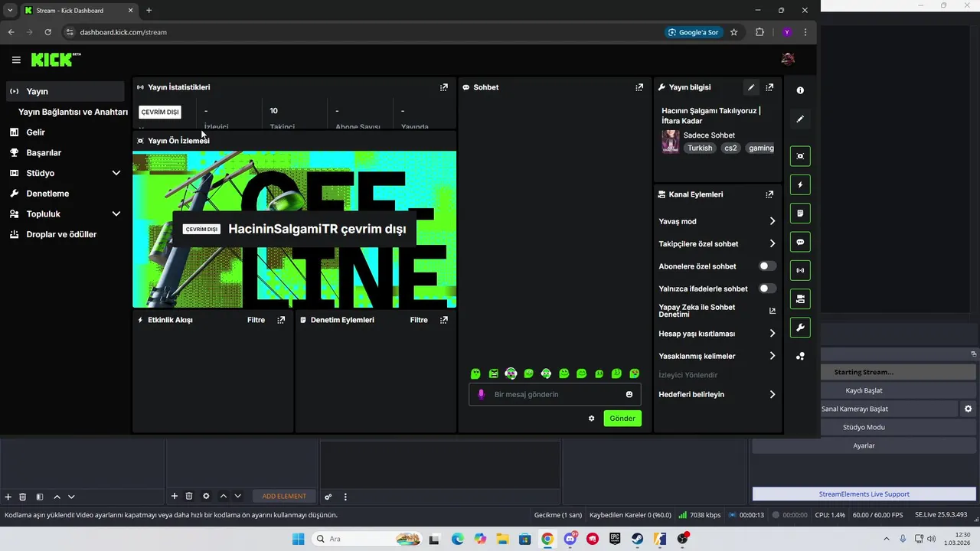Click the purple microphone icon in the chat input
The width and height of the screenshot is (980, 551).
coord(482,394)
